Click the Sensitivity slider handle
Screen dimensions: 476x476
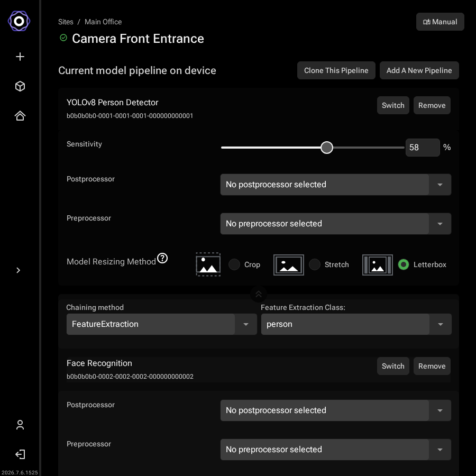pos(327,148)
